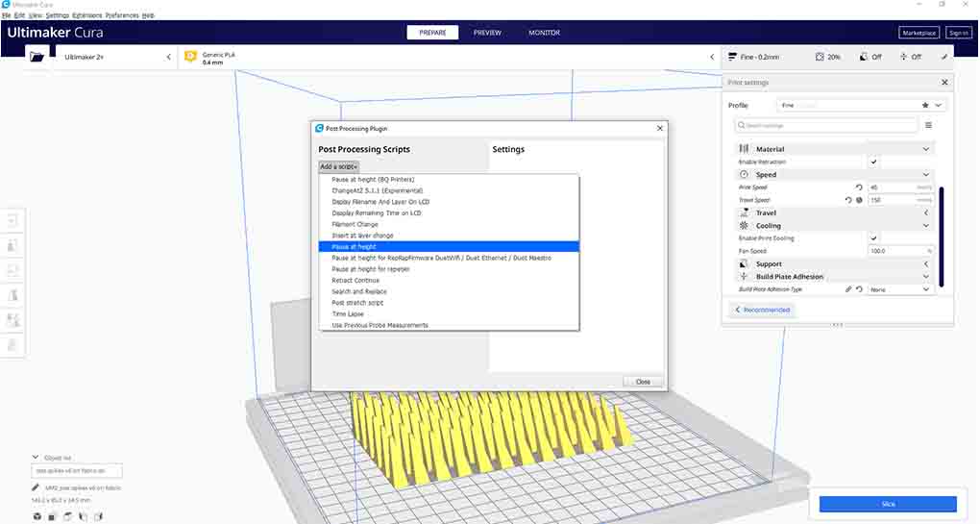
Task: Open file via folder icon
Action: click(x=37, y=57)
